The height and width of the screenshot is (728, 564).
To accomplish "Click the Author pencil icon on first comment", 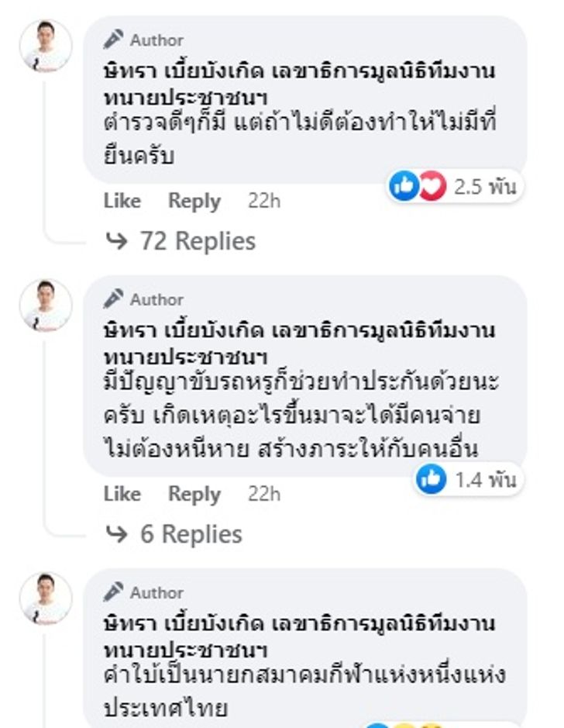I will click(114, 39).
